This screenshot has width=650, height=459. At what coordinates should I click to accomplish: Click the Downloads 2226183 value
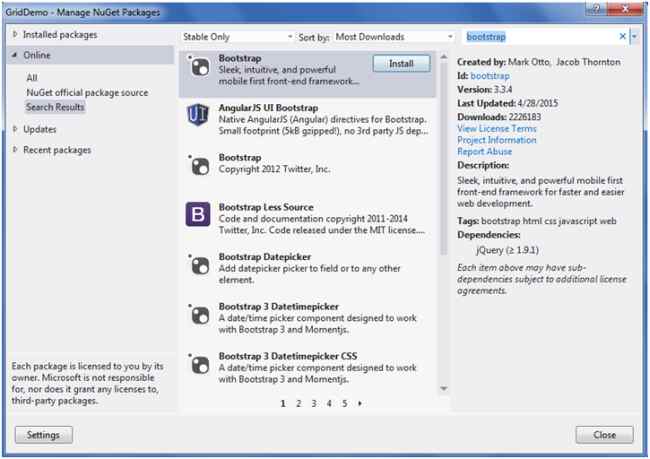tap(525, 117)
